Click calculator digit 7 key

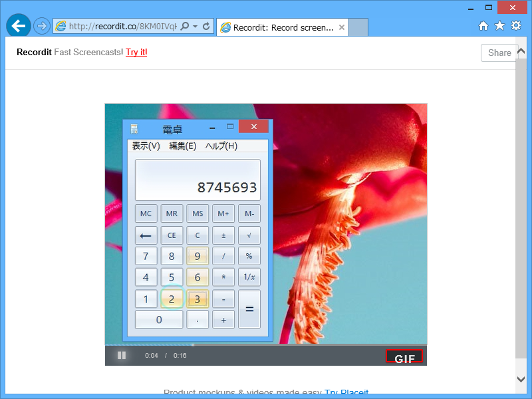tap(146, 256)
